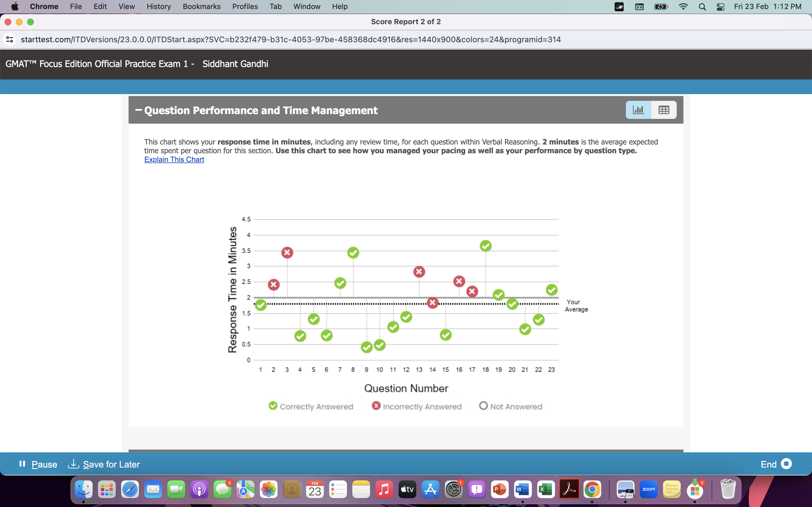Click the End exam stop icon
The image size is (812, 507).
click(x=786, y=464)
